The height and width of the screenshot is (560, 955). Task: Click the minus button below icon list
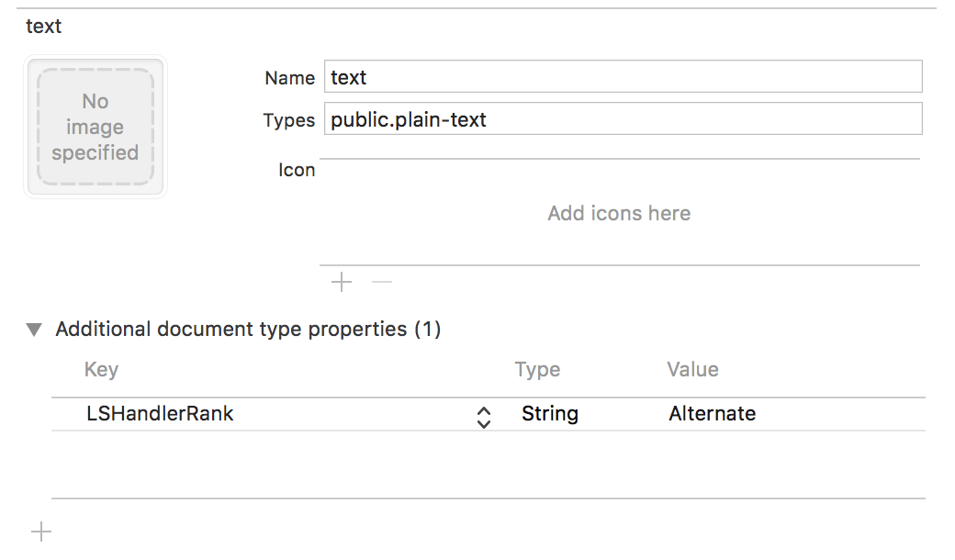click(x=382, y=282)
